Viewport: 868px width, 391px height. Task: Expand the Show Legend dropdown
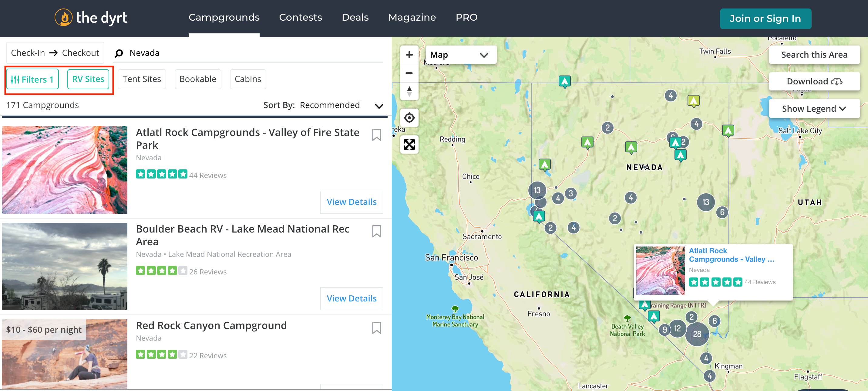(814, 109)
